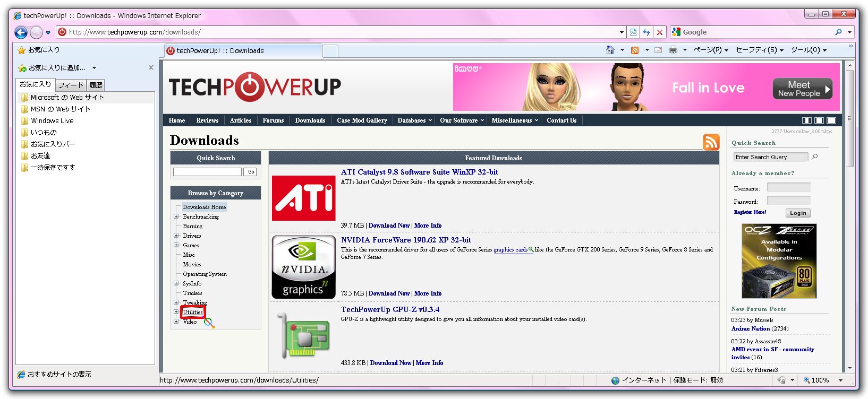Expand the Benchmarking category tree node
Screen dimensions: 868x399
click(176, 216)
